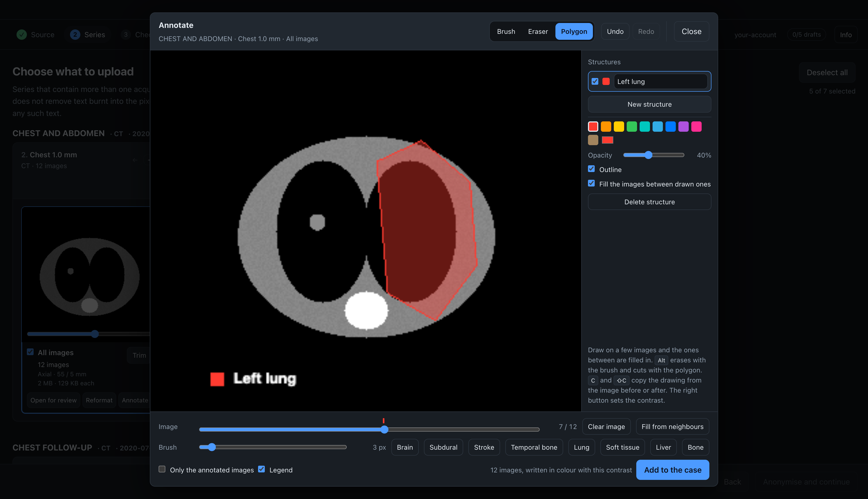Pick the teal color swatch

[x=645, y=127]
